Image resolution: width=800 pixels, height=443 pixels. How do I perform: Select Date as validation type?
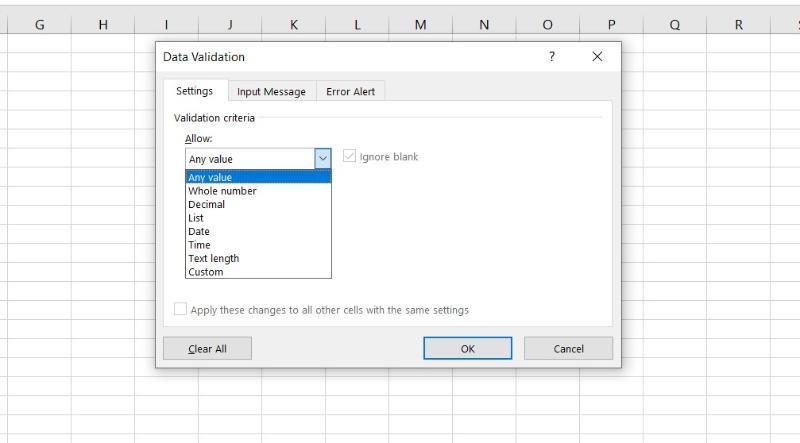(x=198, y=231)
